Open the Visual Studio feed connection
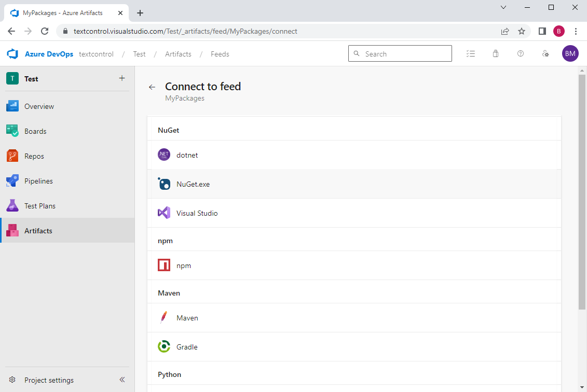Viewport: 587px width, 392px height. click(197, 213)
